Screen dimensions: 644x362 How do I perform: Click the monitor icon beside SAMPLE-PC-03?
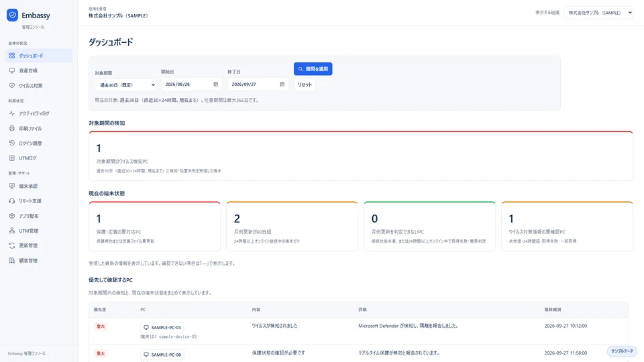click(x=146, y=327)
